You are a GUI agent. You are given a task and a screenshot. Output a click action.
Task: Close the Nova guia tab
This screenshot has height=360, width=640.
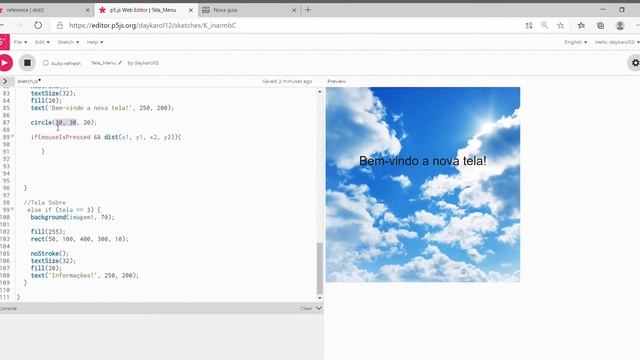tap(294, 10)
